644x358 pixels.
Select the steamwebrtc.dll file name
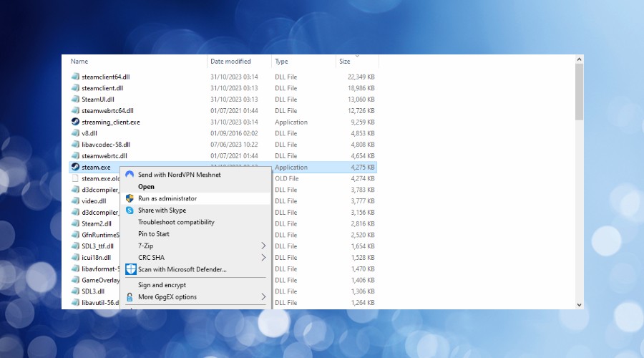[x=104, y=156]
